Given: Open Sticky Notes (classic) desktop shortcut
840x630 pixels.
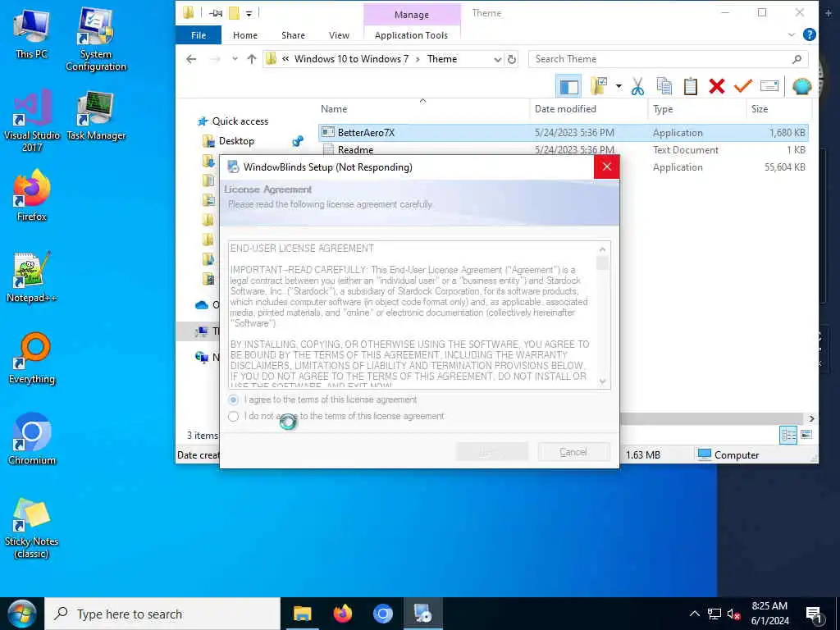Looking at the screenshot, I should [32, 529].
